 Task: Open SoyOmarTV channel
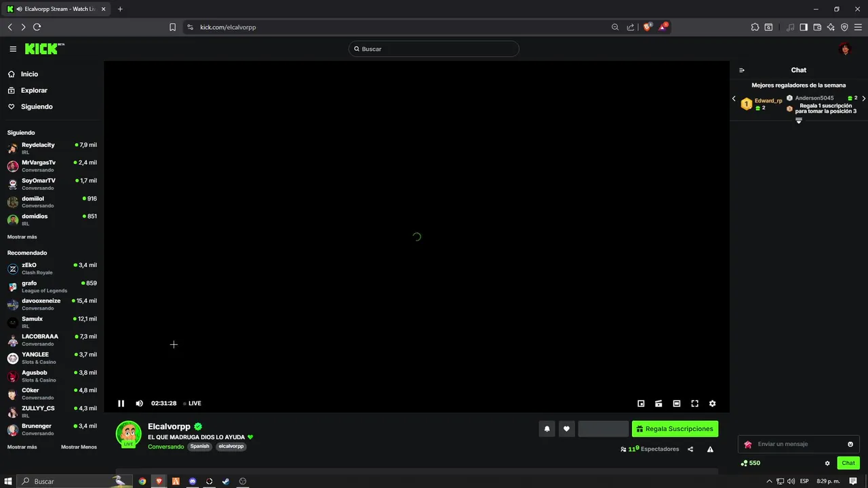click(52, 184)
